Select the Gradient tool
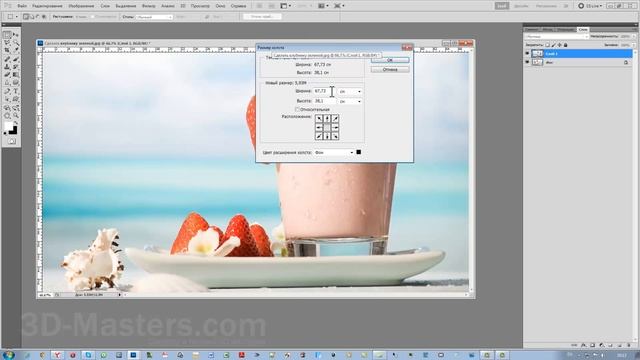The width and height of the screenshot is (640, 360). click(16, 75)
